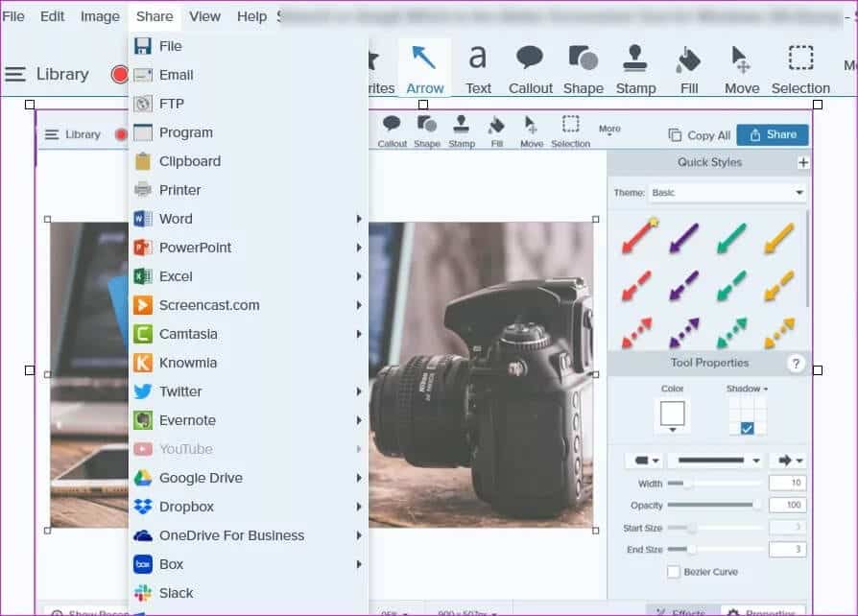
Task: Select the inner Callout tool in the embedded editor
Action: pos(392,131)
